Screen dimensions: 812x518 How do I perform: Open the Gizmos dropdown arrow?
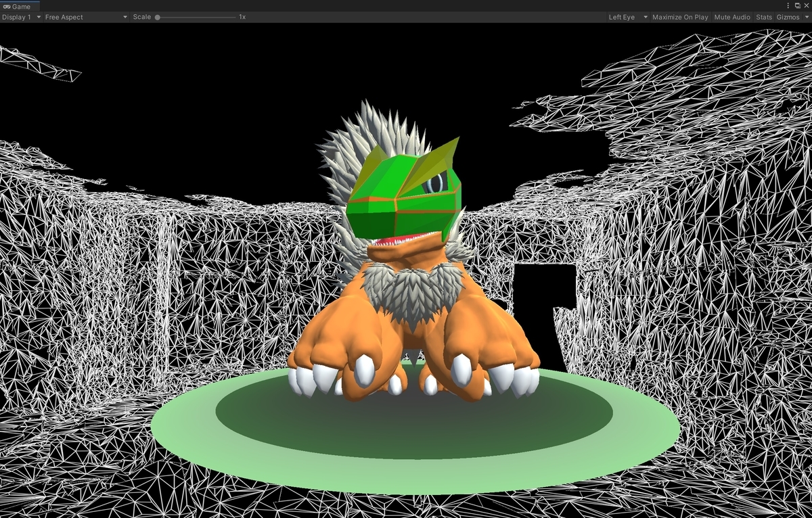(x=806, y=17)
